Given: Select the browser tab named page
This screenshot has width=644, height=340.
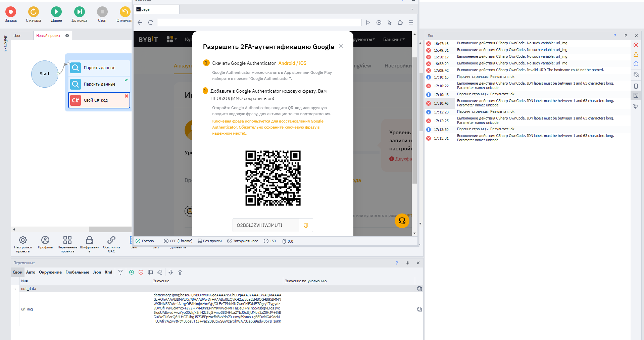Looking at the screenshot, I should click(156, 9).
